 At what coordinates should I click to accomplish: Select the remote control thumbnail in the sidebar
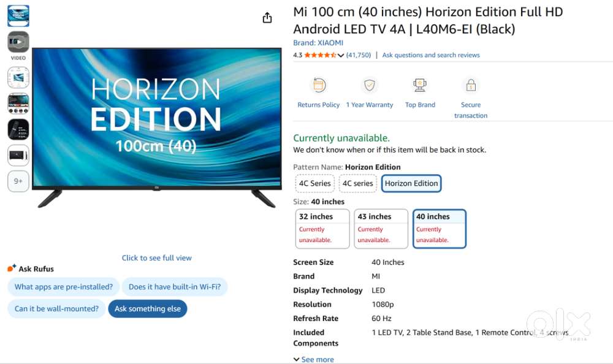click(18, 129)
